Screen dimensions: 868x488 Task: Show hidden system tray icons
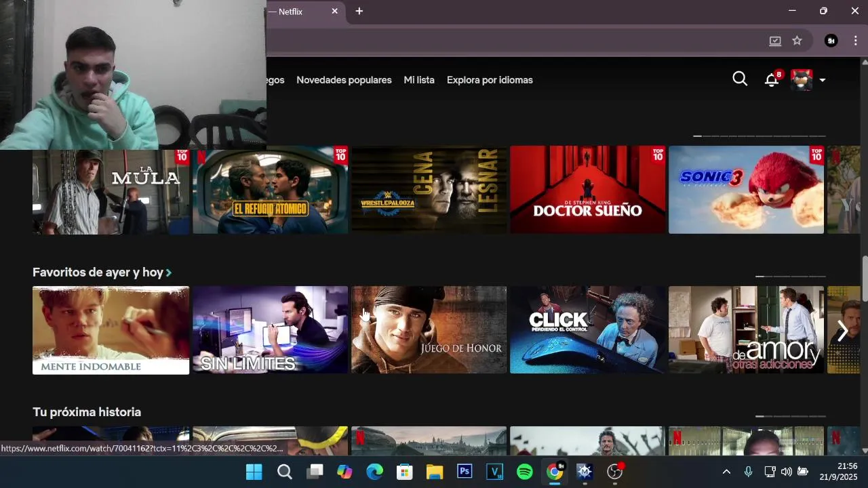(x=726, y=472)
